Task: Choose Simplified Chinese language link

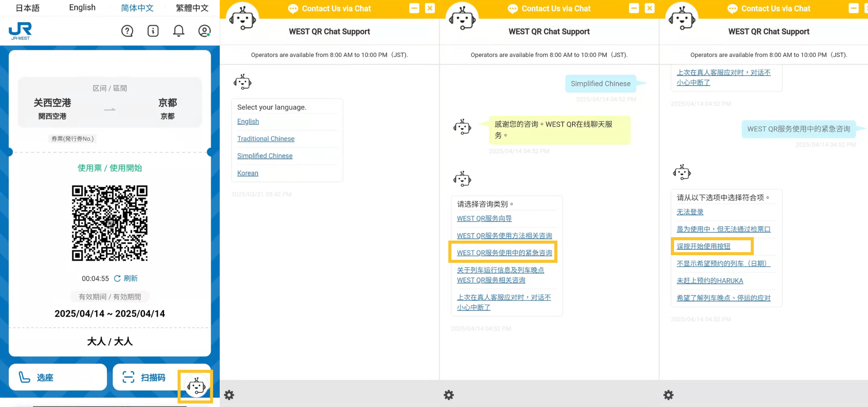Action: (x=265, y=156)
